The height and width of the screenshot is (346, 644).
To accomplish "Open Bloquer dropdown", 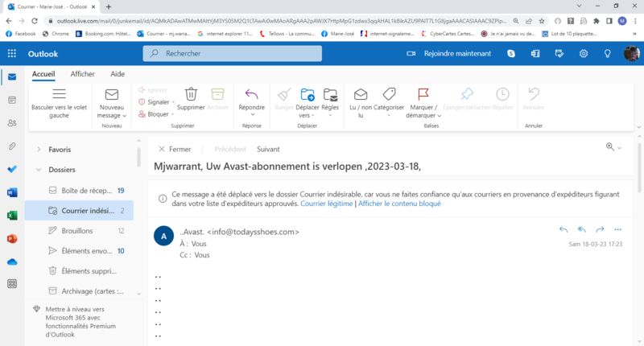I will pyautogui.click(x=173, y=114).
